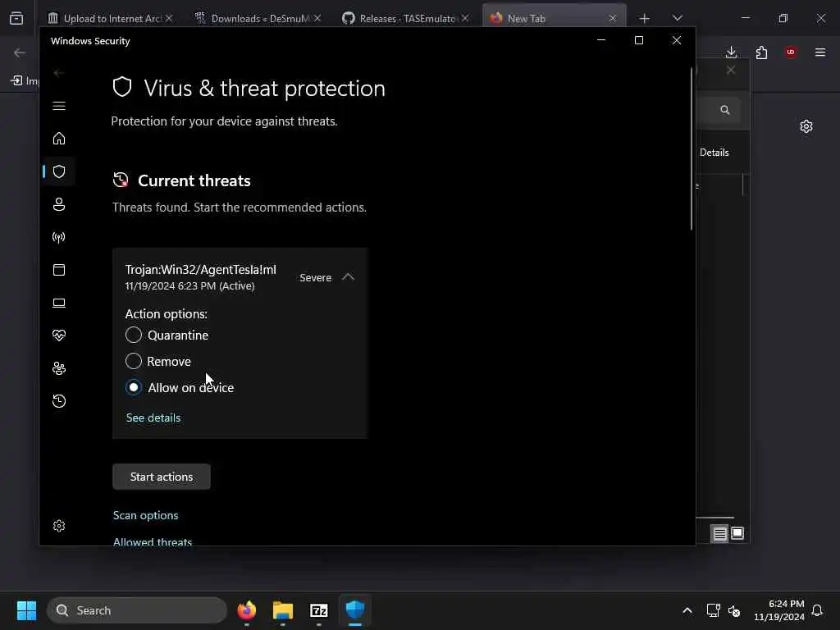
Task: Open Firefox extensions puzzle icon
Action: pos(761,52)
